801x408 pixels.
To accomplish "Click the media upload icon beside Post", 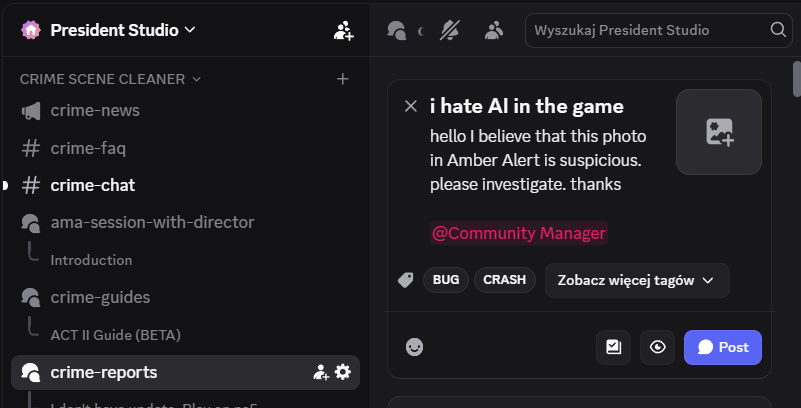I will 613,347.
